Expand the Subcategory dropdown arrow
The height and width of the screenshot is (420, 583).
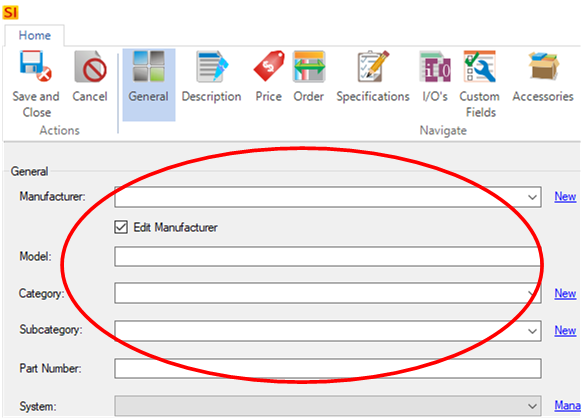(532, 331)
